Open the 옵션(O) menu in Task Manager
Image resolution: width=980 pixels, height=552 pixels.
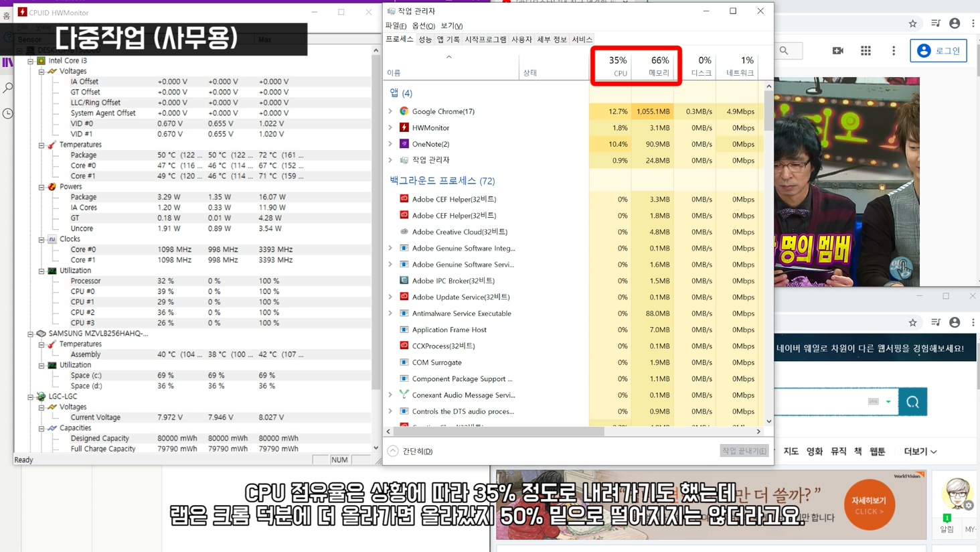point(424,25)
